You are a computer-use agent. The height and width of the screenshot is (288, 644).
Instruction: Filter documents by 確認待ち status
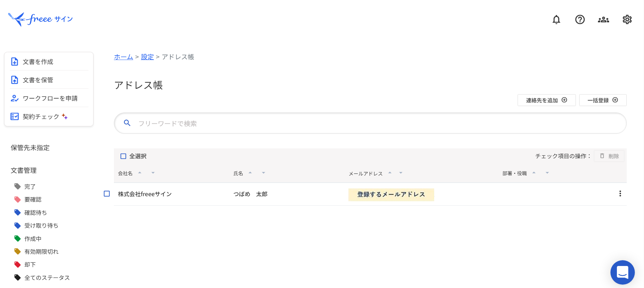[x=36, y=213]
